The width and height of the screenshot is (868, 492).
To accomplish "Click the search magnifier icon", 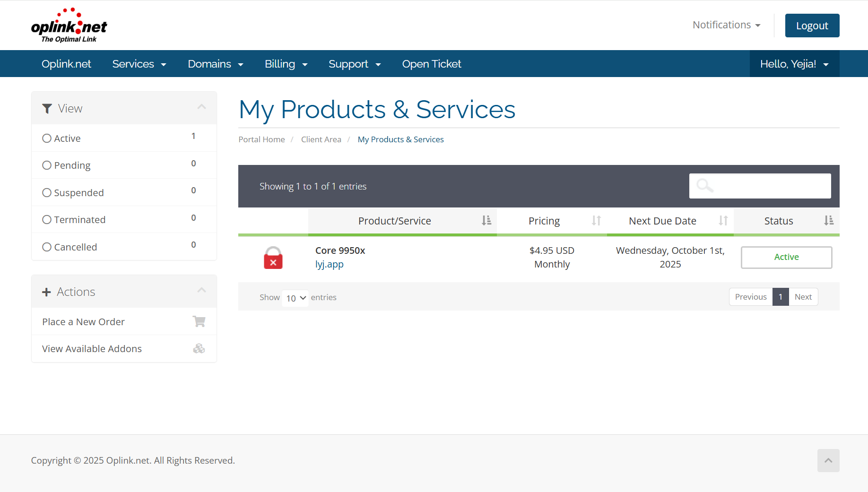I will pyautogui.click(x=704, y=185).
